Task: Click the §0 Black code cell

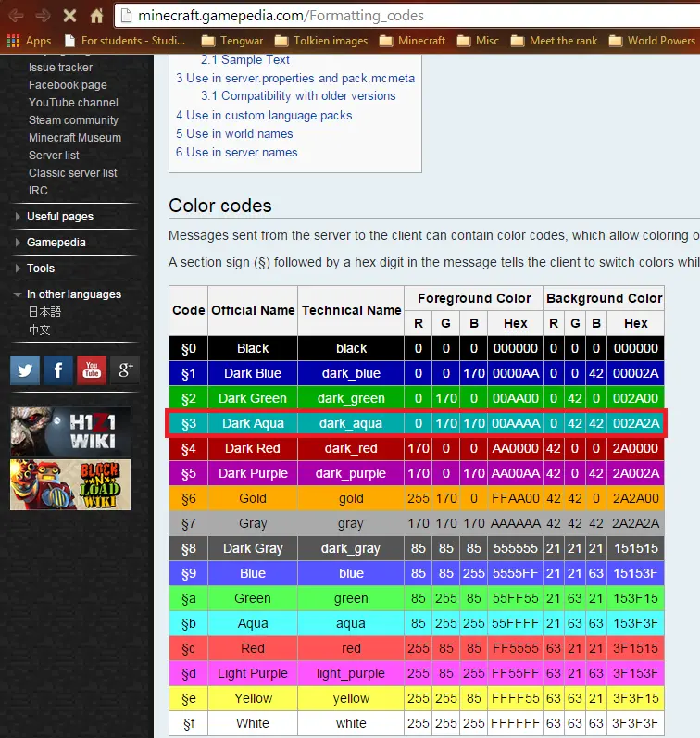Action: click(189, 349)
